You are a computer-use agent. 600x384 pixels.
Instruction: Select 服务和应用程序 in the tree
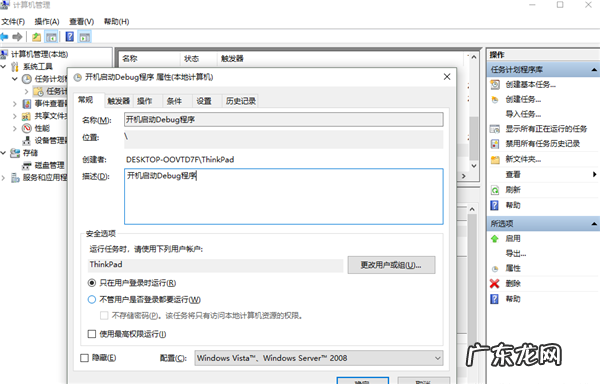tap(45, 177)
